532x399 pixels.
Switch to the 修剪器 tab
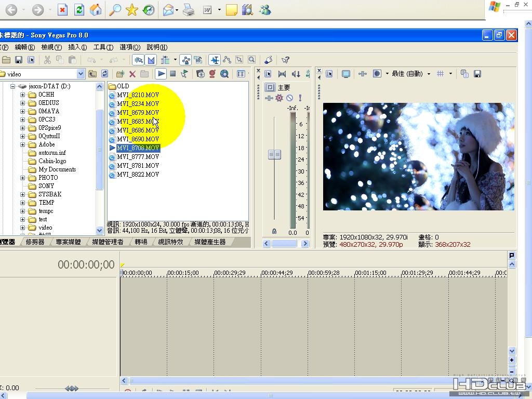(35, 242)
